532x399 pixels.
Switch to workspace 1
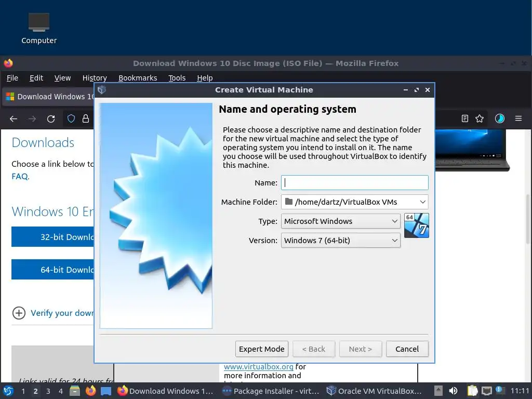tap(23, 391)
